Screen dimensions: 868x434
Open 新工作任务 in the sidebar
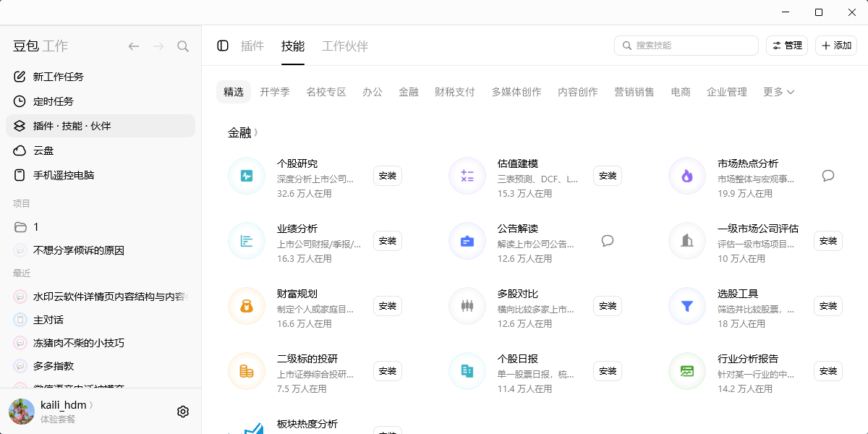[x=101, y=77]
